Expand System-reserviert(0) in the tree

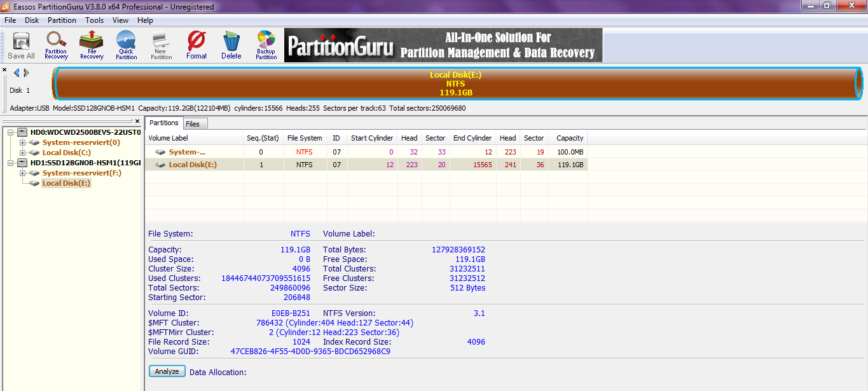pos(23,142)
